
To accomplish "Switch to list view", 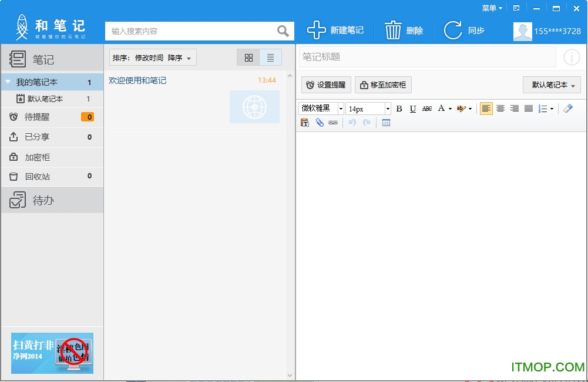I will (270, 58).
